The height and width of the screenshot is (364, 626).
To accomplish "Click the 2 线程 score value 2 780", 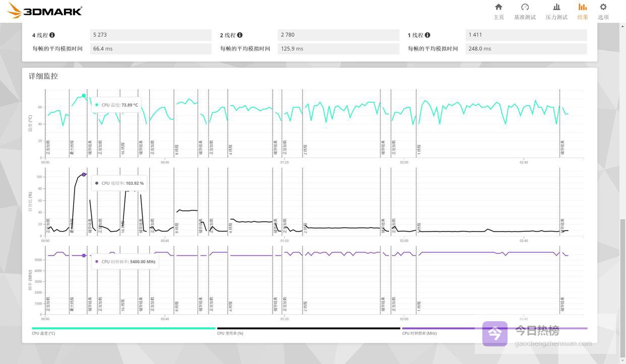I will click(338, 35).
